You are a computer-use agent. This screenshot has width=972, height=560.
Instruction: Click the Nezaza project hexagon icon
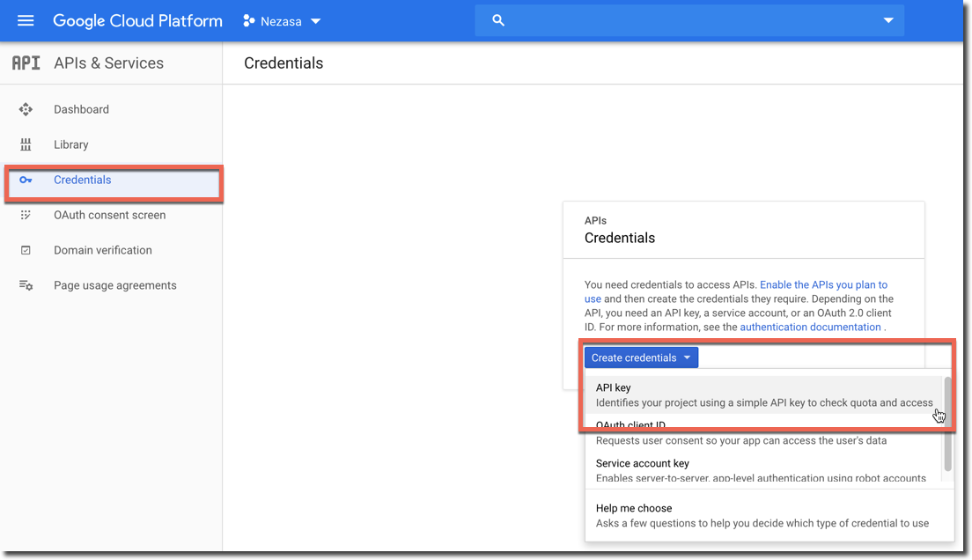(x=248, y=21)
